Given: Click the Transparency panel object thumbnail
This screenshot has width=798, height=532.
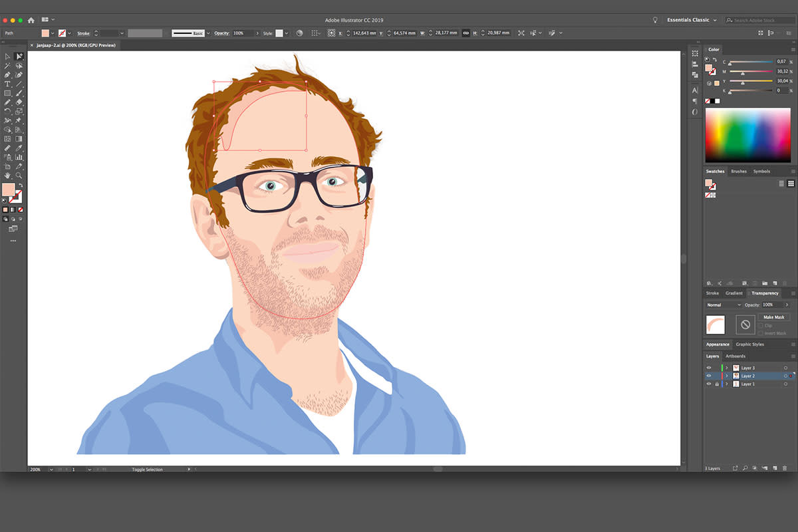Looking at the screenshot, I should pos(715,325).
